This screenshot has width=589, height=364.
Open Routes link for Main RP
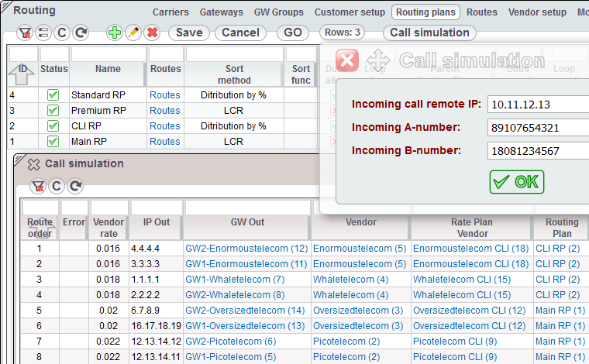[165, 141]
